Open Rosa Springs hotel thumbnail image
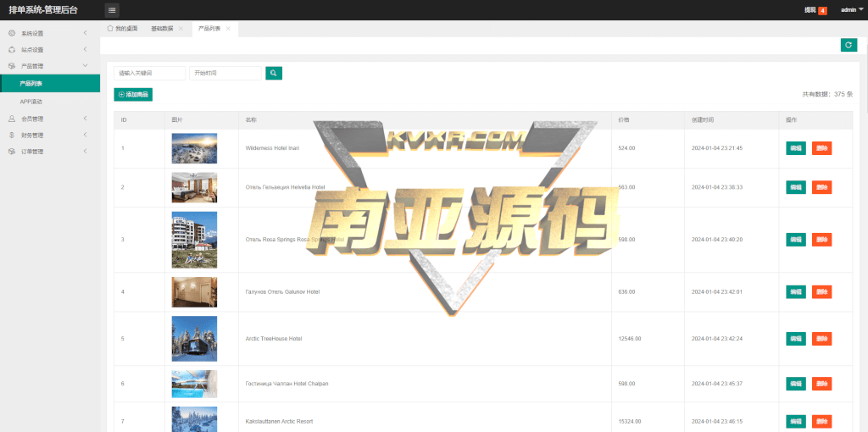868x432 pixels. pos(194,240)
